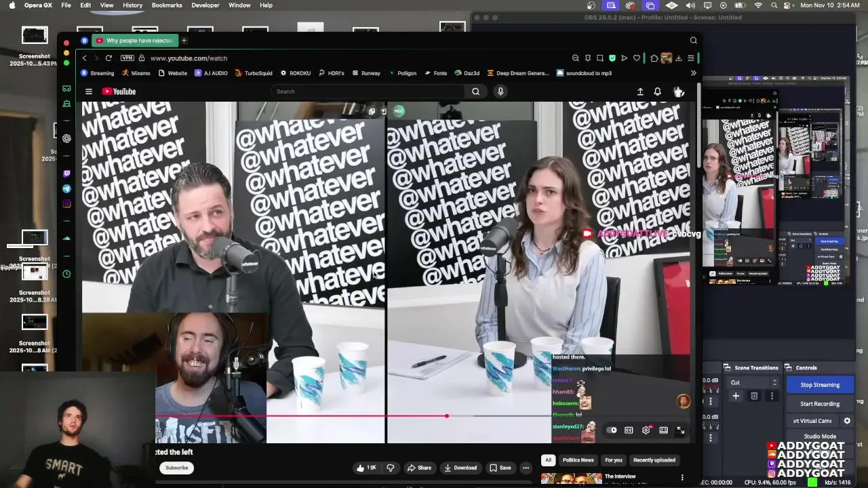This screenshot has height=488, width=868.
Task: Switch YouTube player to theater mode
Action: [x=663, y=430]
